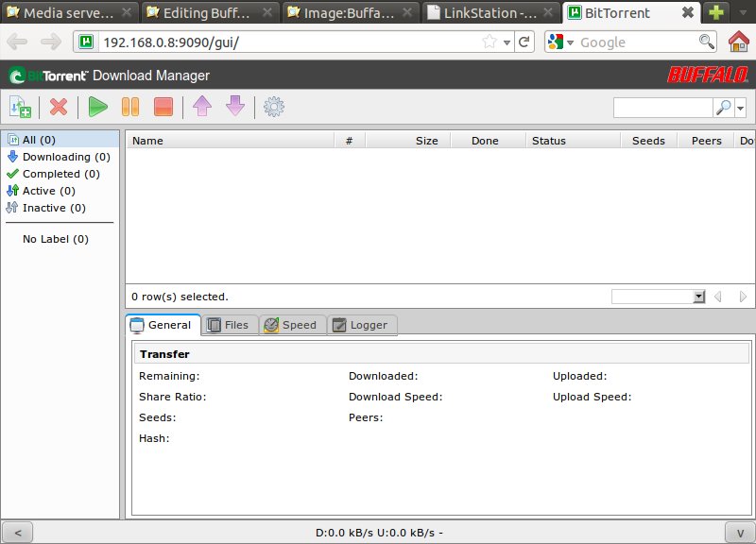
Task: Open the torrent search engine dropdown
Action: coord(739,109)
